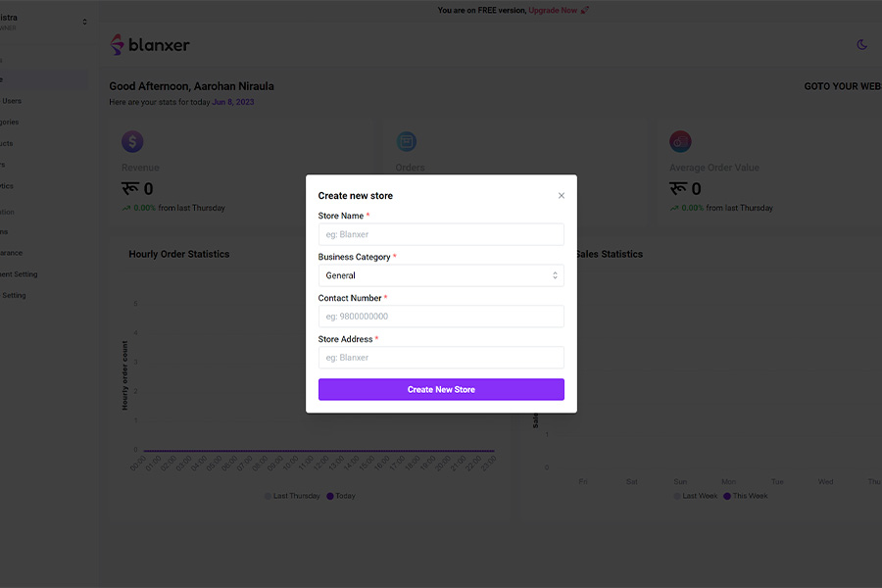Click the Average Order Value icon
Screen dimensions: 882x588
point(680,142)
